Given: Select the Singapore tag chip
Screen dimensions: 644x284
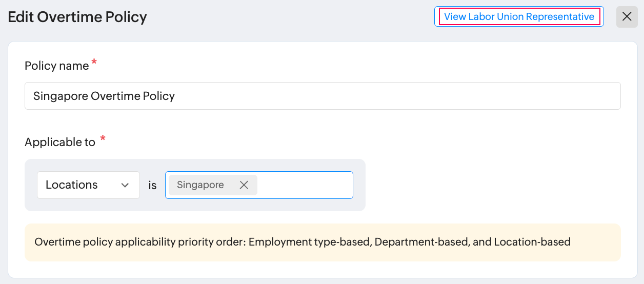Looking at the screenshot, I should (200, 185).
